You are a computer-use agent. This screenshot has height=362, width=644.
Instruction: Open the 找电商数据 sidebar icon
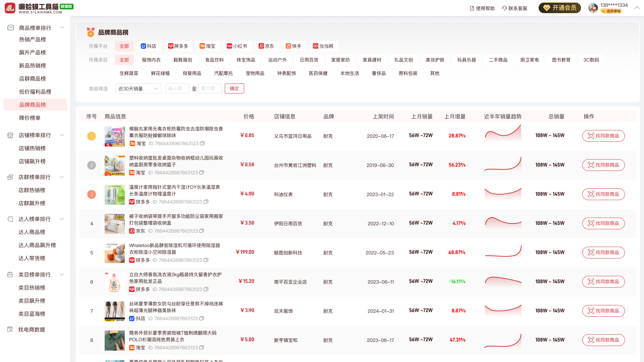point(10,329)
